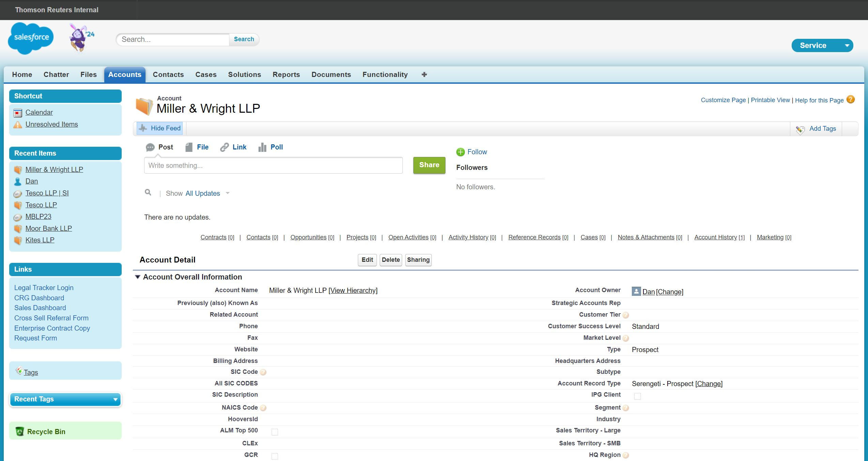
Task: Switch to the Chatter tab
Action: (x=56, y=75)
